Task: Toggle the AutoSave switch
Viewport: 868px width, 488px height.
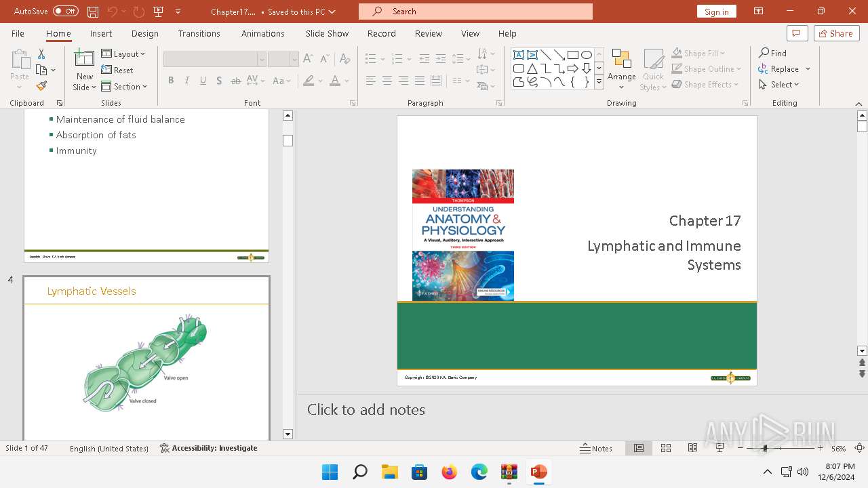Action: 65,12
